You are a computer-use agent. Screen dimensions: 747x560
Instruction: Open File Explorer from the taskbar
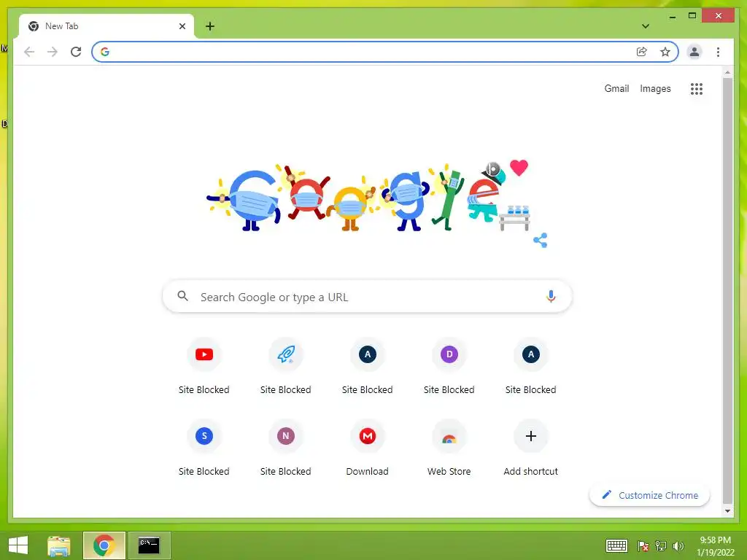pyautogui.click(x=59, y=545)
